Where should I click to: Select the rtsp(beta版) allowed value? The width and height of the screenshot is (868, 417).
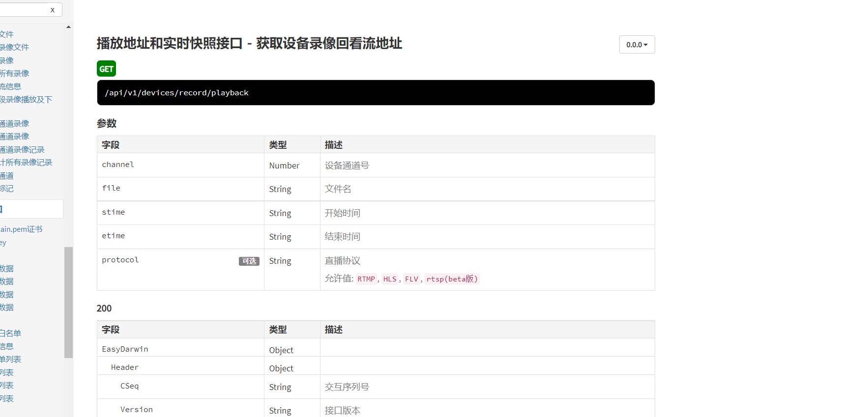pos(452,279)
